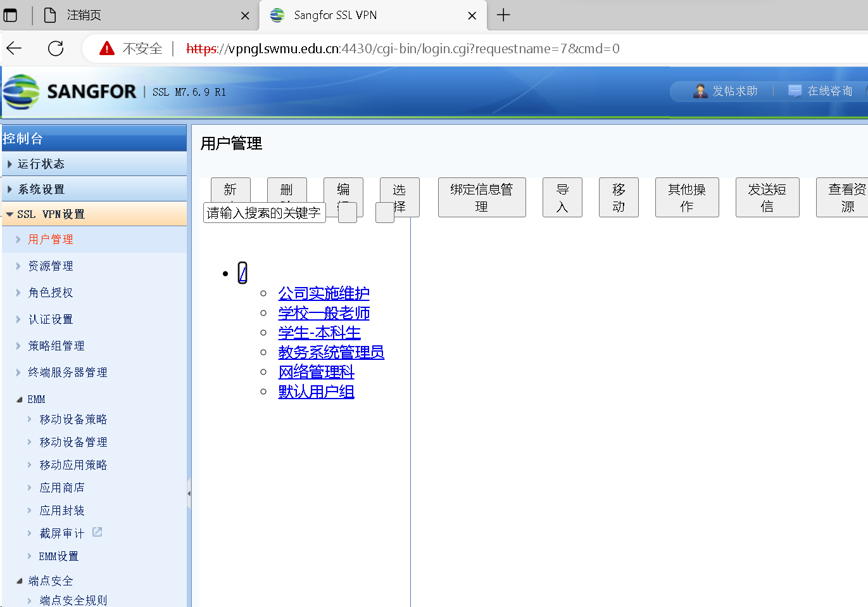Open external link icon beside 截屏审计
The image size is (868, 607).
click(97, 532)
